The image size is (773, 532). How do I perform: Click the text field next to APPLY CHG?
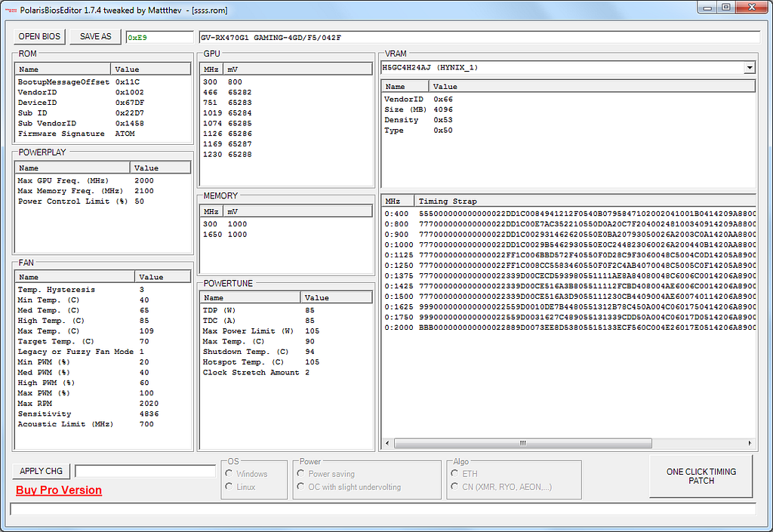point(145,471)
